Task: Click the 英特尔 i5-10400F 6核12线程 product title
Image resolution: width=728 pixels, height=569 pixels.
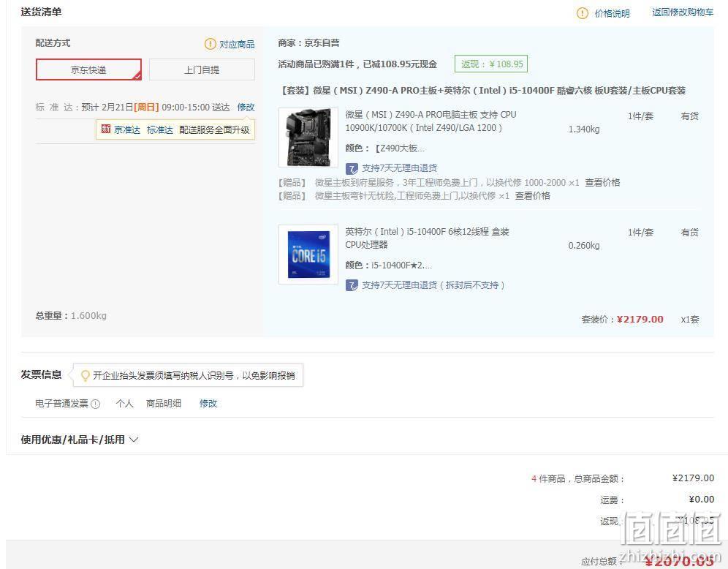Action: pos(427,238)
